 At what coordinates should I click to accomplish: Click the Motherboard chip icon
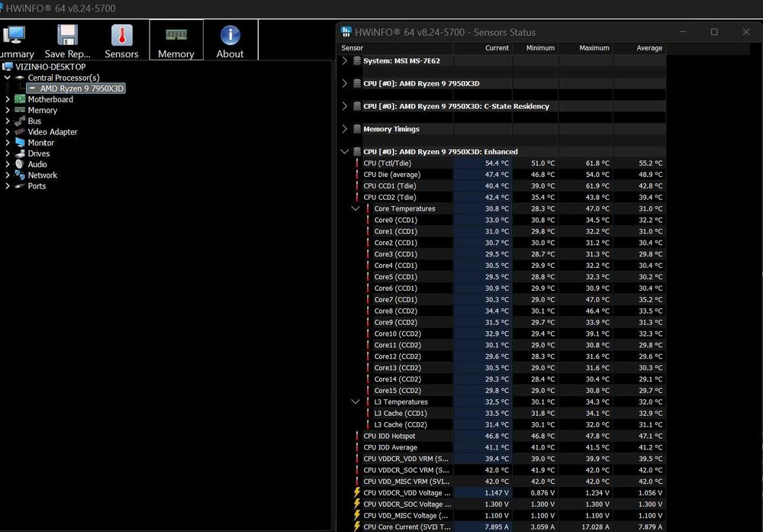tap(20, 98)
